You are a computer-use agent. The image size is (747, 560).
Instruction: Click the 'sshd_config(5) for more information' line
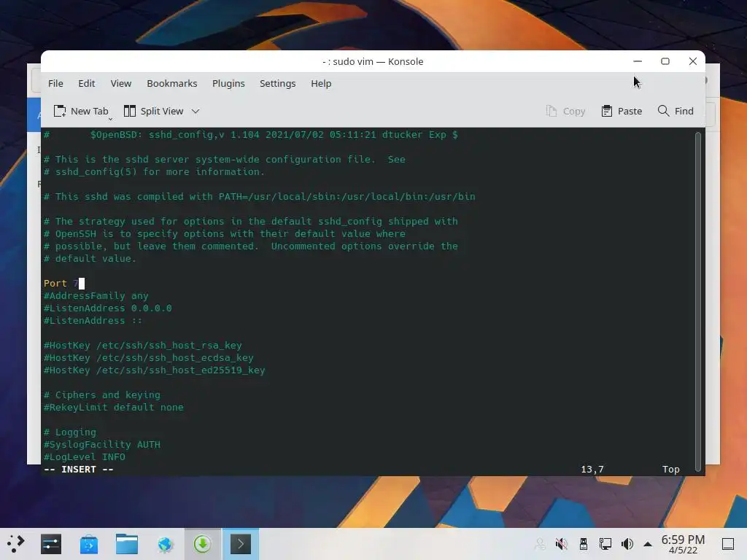tap(155, 172)
